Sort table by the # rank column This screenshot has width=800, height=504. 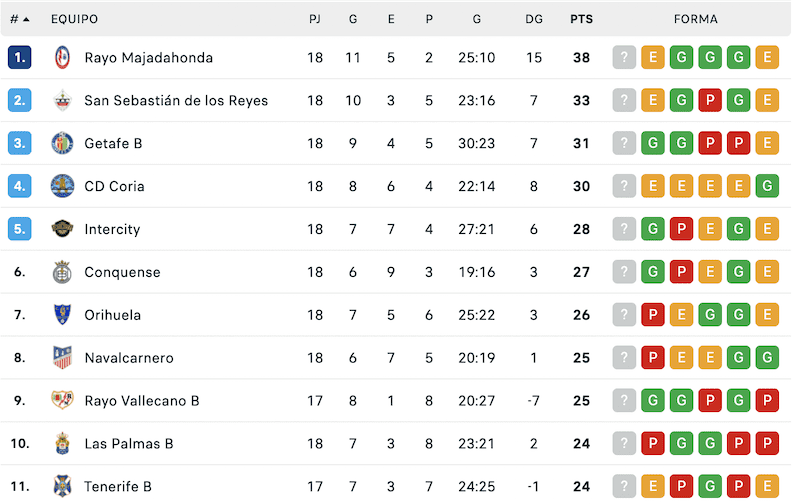(x=19, y=19)
